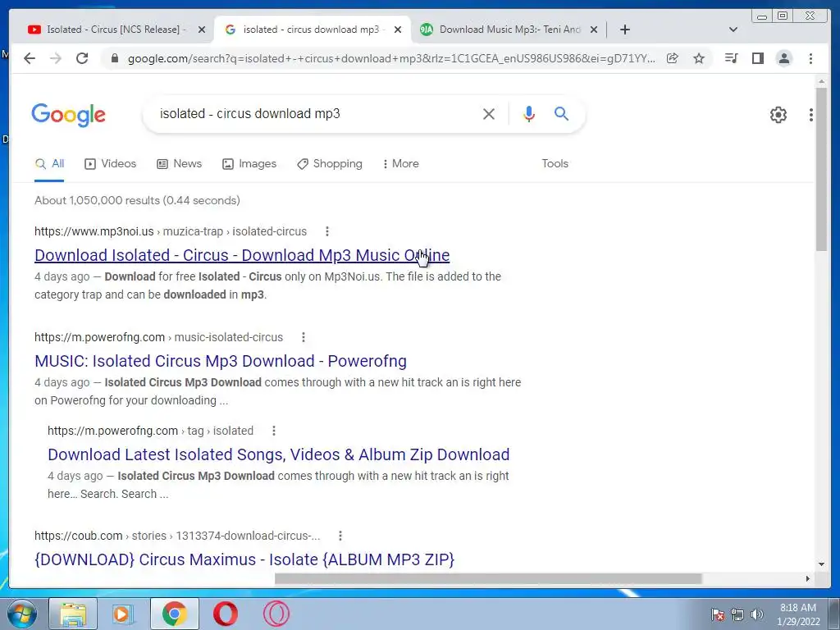Viewport: 840px width, 630px height.
Task: Close the Download Music Mp3 tab
Action: (x=594, y=30)
